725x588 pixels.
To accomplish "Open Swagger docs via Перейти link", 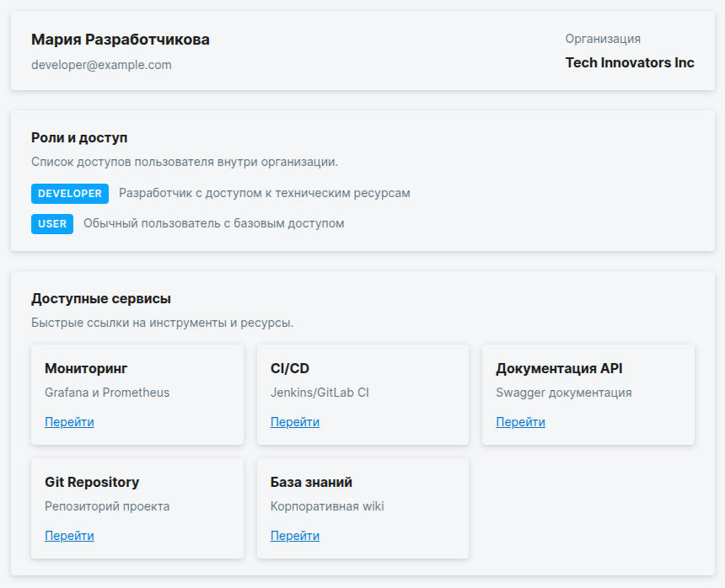I will (x=520, y=422).
